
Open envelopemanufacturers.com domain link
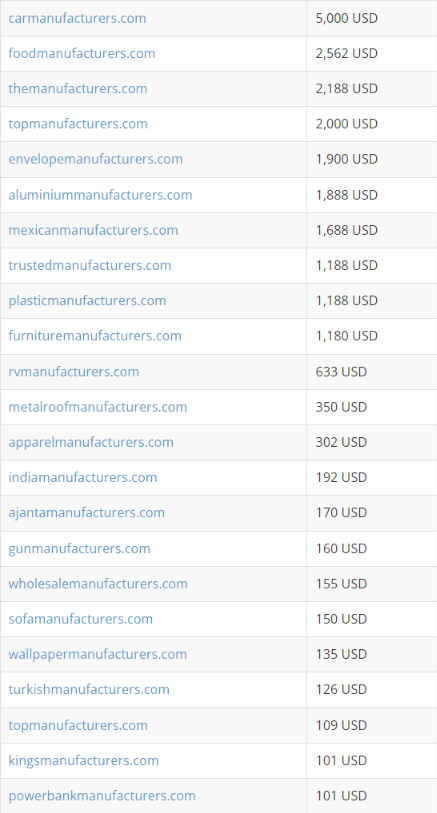click(x=95, y=159)
